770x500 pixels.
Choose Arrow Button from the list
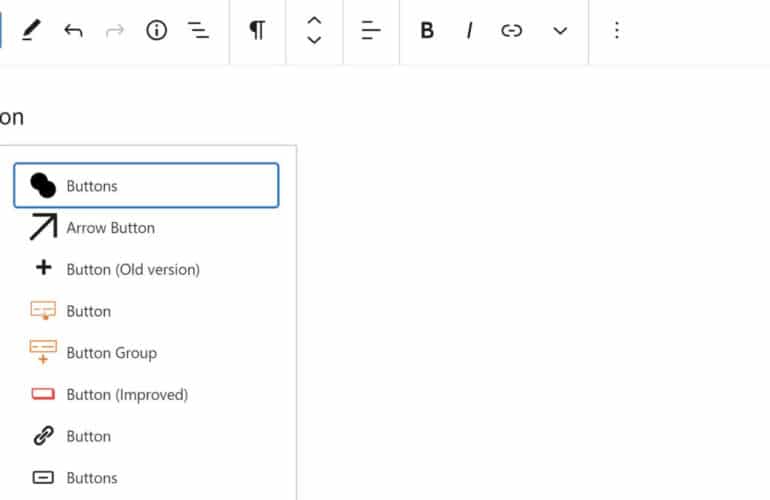click(110, 228)
